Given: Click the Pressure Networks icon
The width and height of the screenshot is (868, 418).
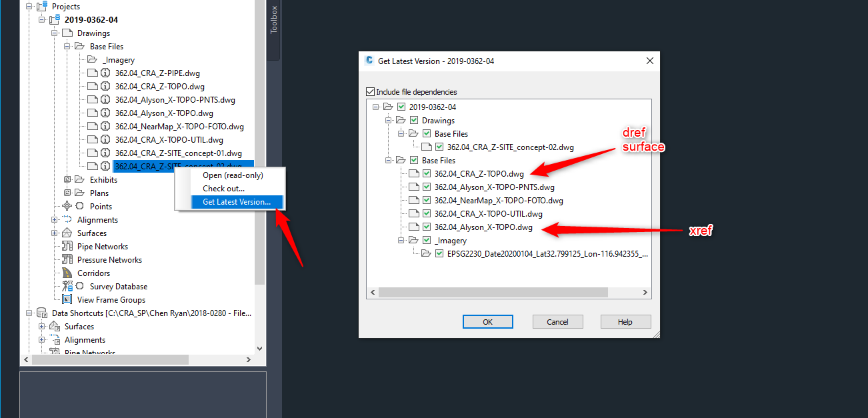Looking at the screenshot, I should 69,259.
